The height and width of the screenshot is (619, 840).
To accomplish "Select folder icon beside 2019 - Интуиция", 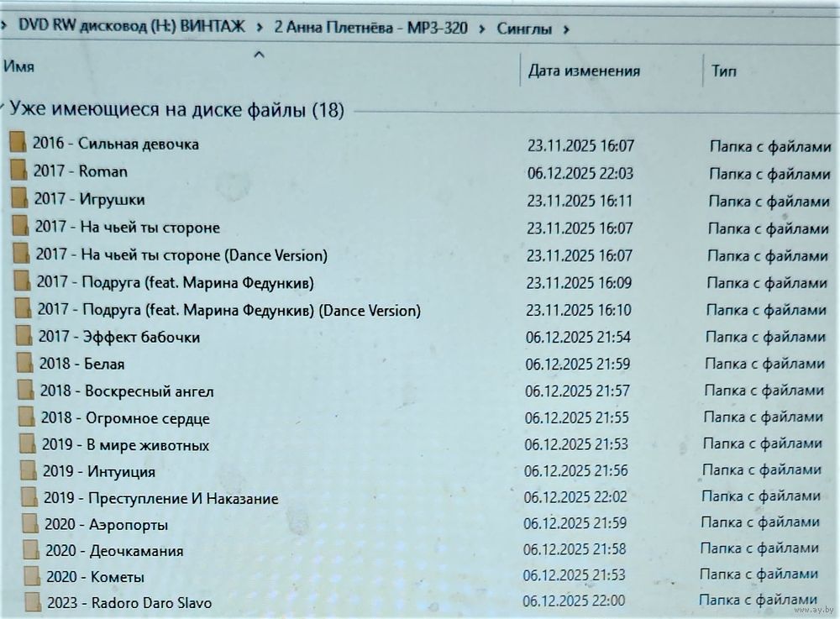I will tap(29, 471).
